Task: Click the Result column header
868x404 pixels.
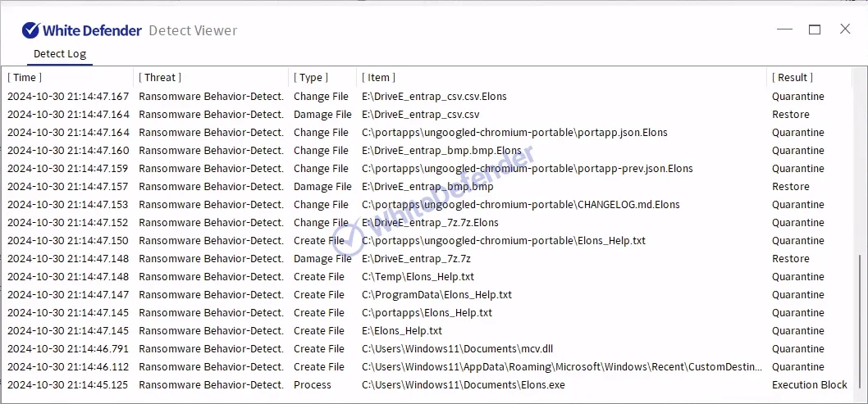Action: (793, 77)
